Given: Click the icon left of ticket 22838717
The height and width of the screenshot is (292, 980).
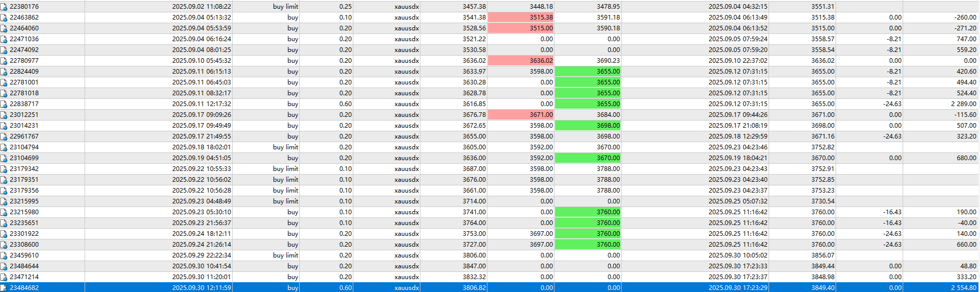Looking at the screenshot, I should (4, 104).
